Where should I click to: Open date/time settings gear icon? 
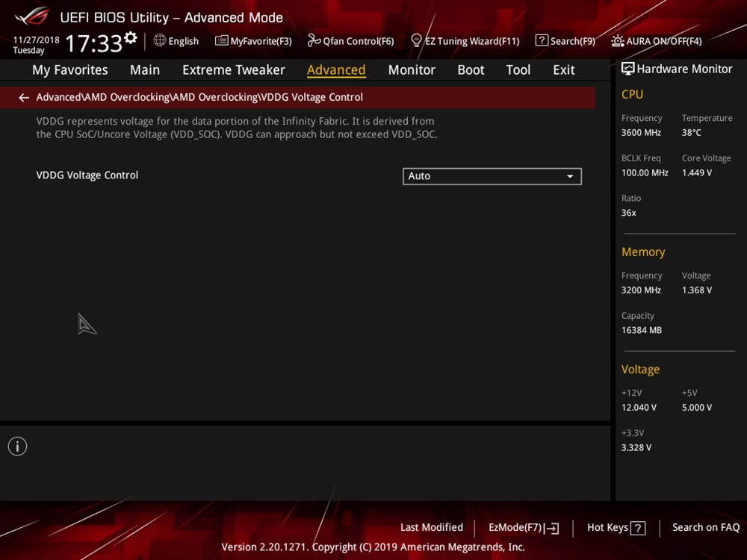131,37
